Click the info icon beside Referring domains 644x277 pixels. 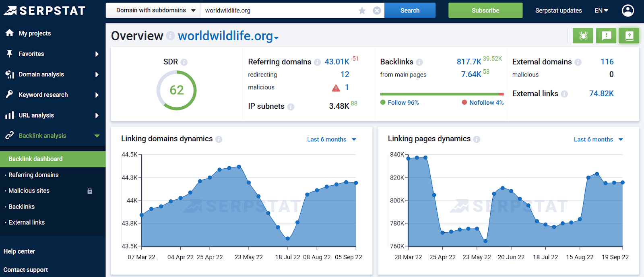coord(317,62)
